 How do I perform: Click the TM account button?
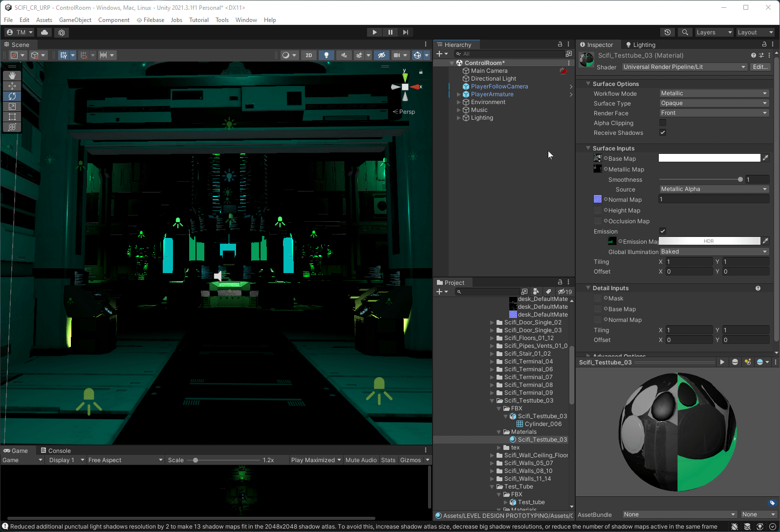tap(20, 32)
